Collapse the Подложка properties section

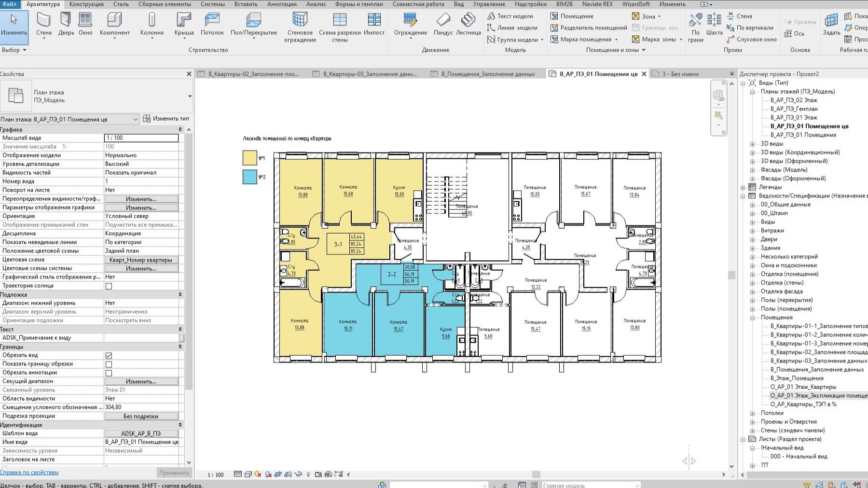click(x=180, y=294)
